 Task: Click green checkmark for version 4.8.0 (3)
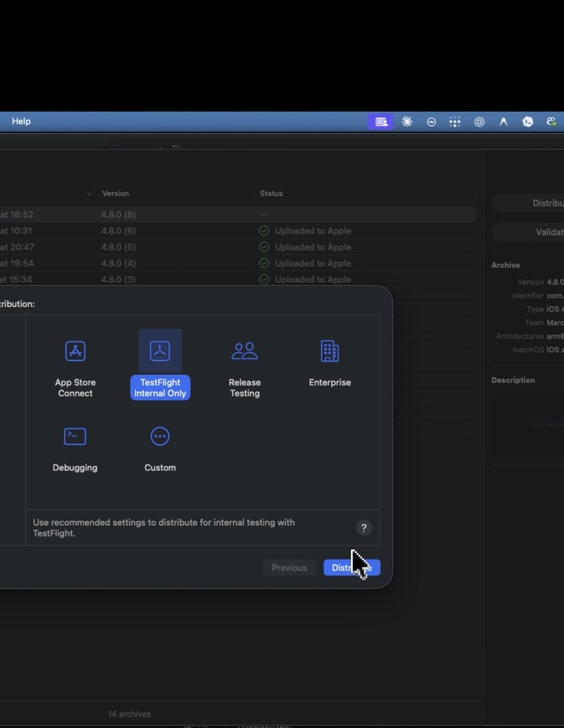pos(264,280)
